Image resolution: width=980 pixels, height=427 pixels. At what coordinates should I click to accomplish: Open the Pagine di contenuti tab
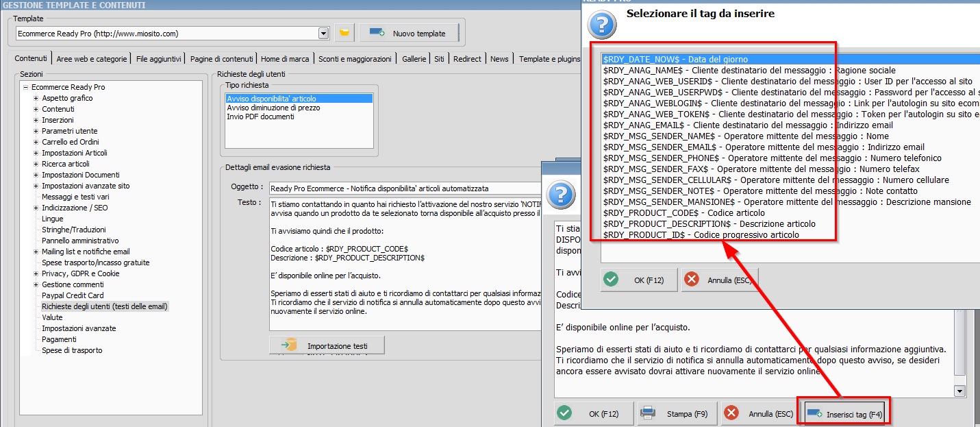click(221, 59)
